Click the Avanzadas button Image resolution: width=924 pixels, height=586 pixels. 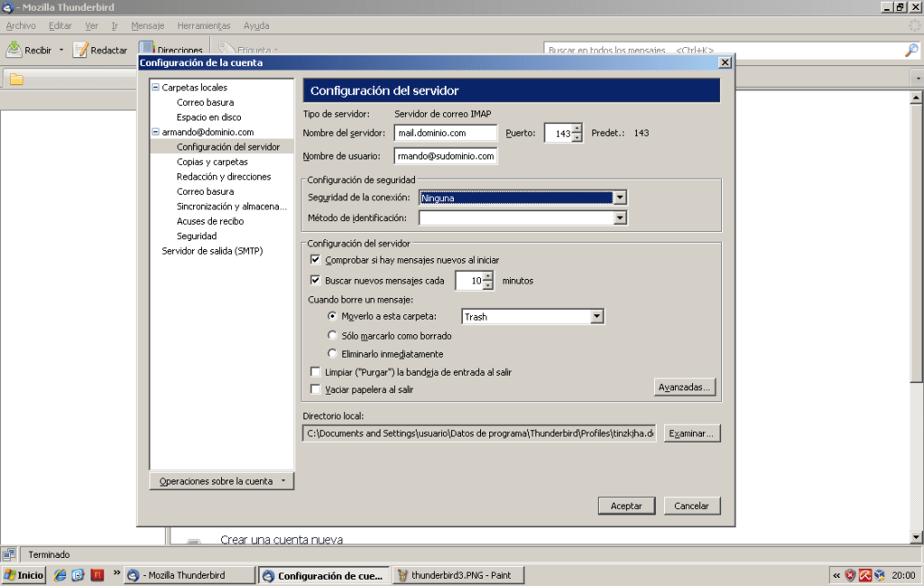click(685, 387)
